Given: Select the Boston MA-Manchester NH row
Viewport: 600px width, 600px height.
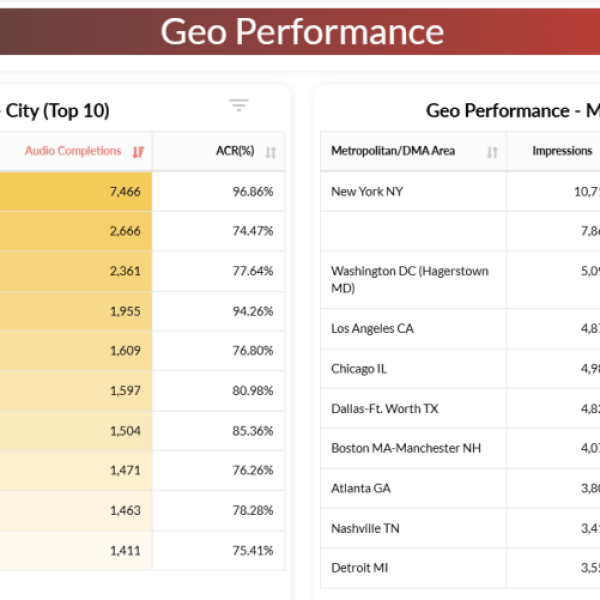Looking at the screenshot, I should tap(460, 448).
